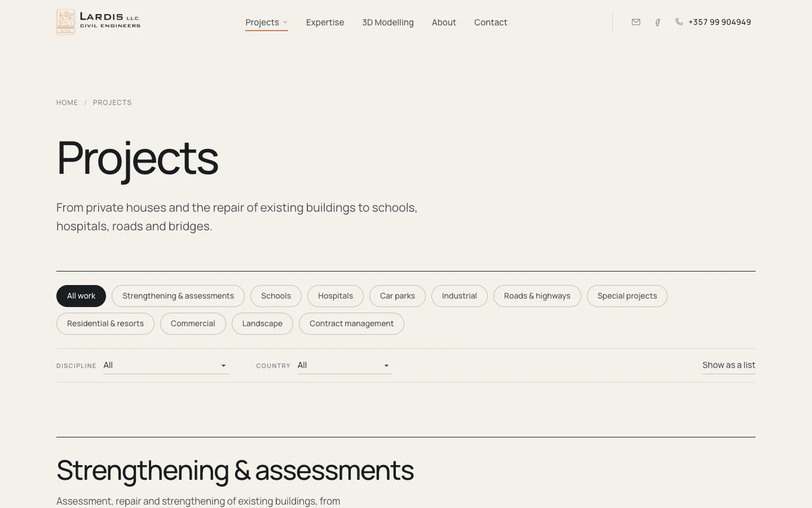Click the Strengthening & assessments section heading

[x=235, y=470]
